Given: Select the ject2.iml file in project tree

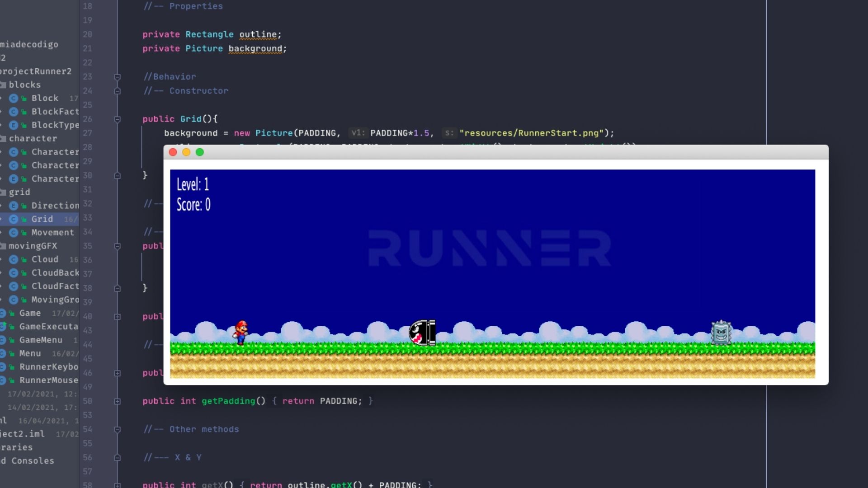Looking at the screenshot, I should [x=22, y=434].
